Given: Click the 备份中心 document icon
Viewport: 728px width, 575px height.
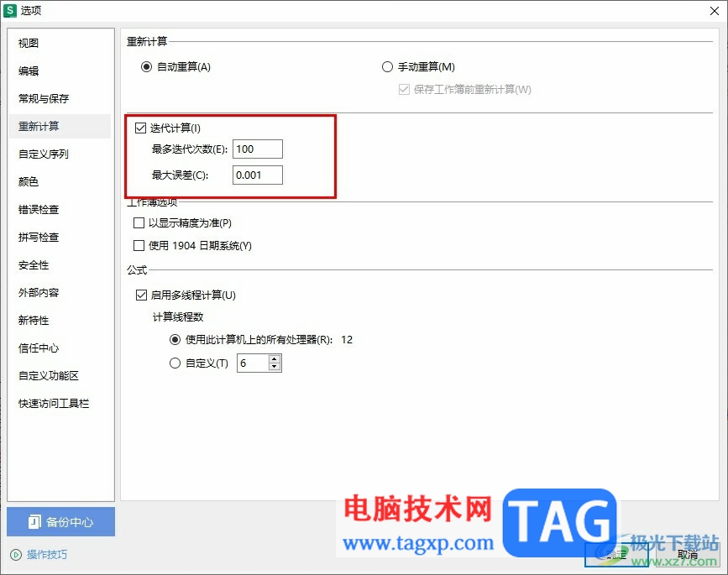Looking at the screenshot, I should point(34,521).
